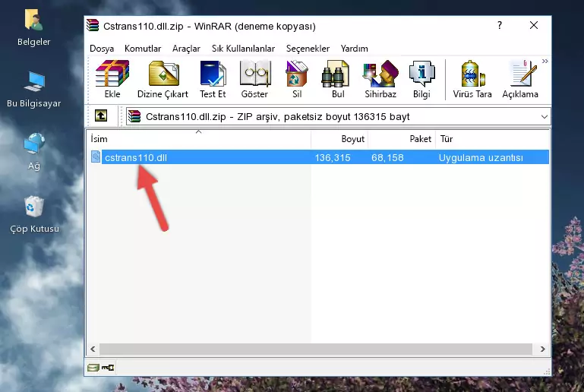
Task: Open the Belgeler desktop icon
Action: coord(33,27)
